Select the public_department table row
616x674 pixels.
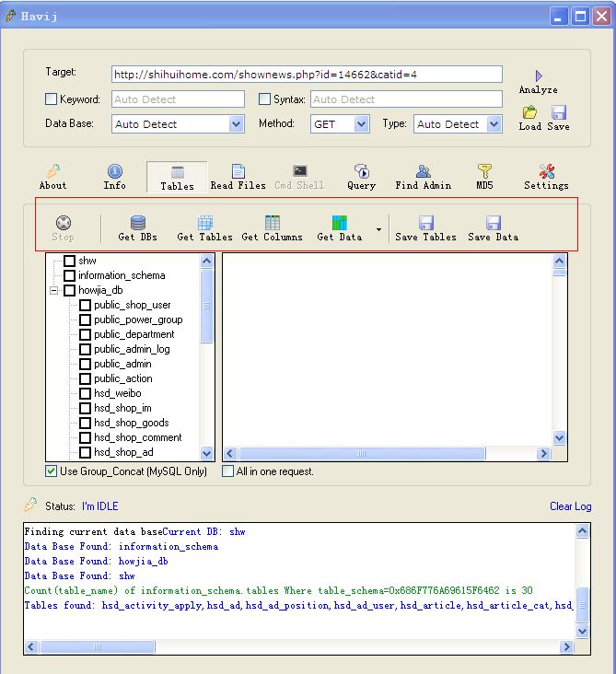(134, 334)
